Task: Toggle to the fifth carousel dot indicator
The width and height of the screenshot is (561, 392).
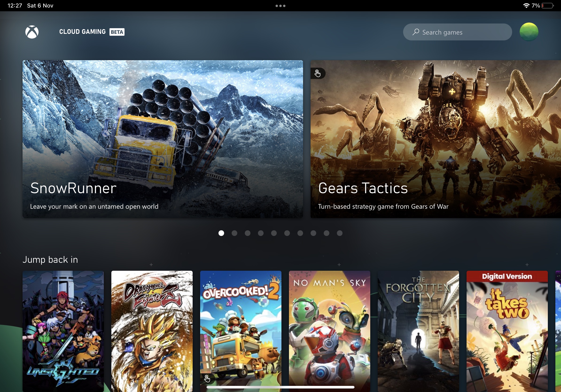Action: pyautogui.click(x=274, y=233)
